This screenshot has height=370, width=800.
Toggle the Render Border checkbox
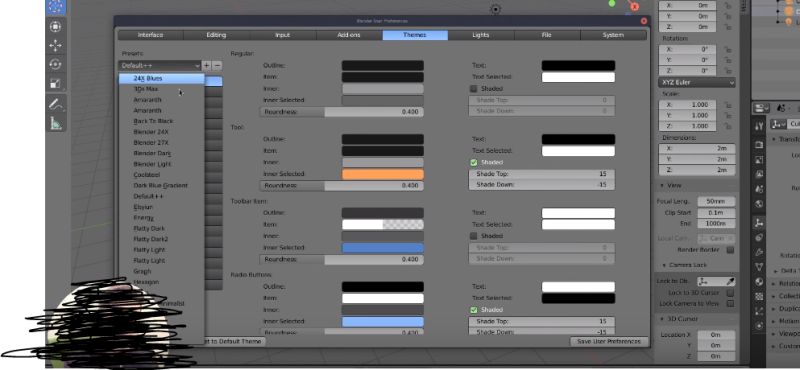coord(731,250)
